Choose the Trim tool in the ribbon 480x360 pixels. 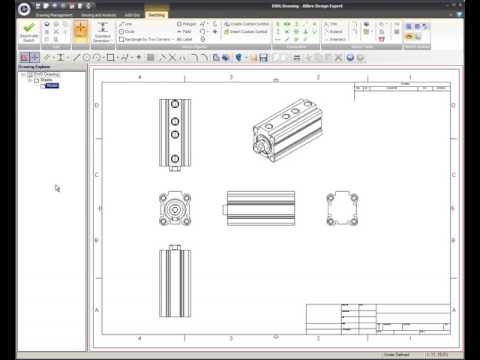click(331, 24)
